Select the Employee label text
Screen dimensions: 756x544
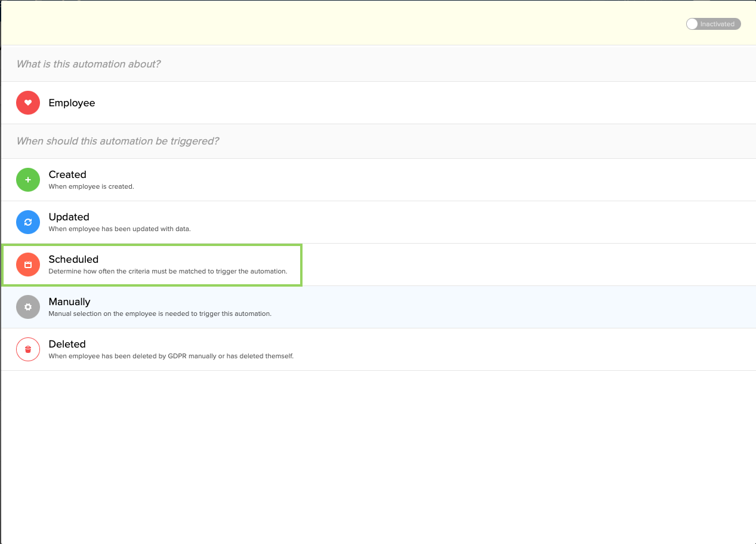[72, 103]
